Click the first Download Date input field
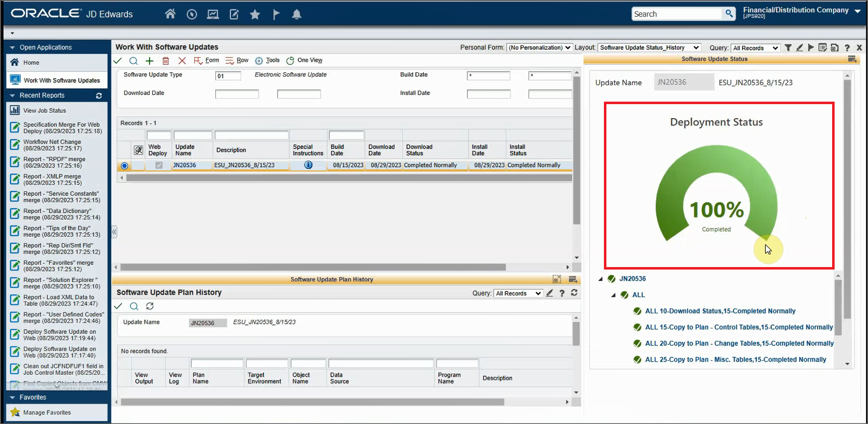The width and height of the screenshot is (868, 424). coord(237,94)
